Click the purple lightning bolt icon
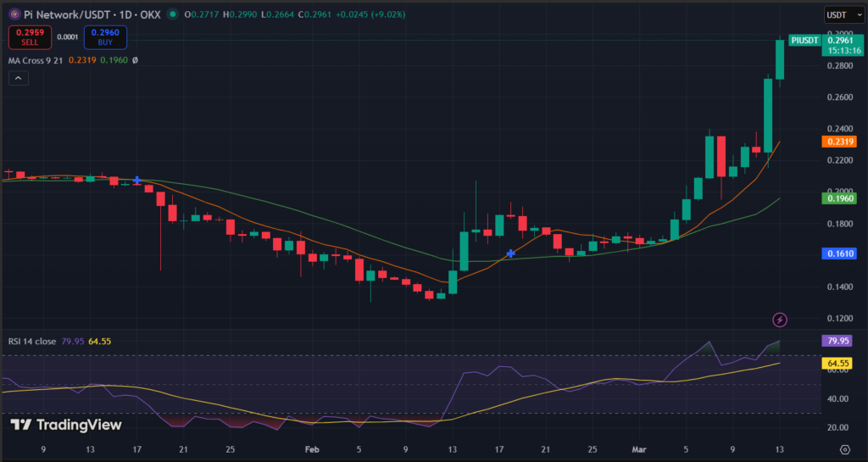Viewport: 868px width, 462px height. (x=780, y=320)
